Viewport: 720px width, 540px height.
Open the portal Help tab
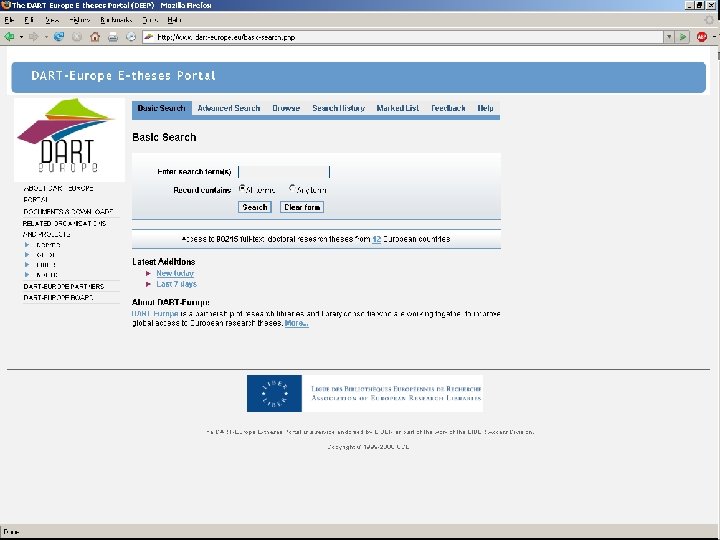(x=485, y=108)
